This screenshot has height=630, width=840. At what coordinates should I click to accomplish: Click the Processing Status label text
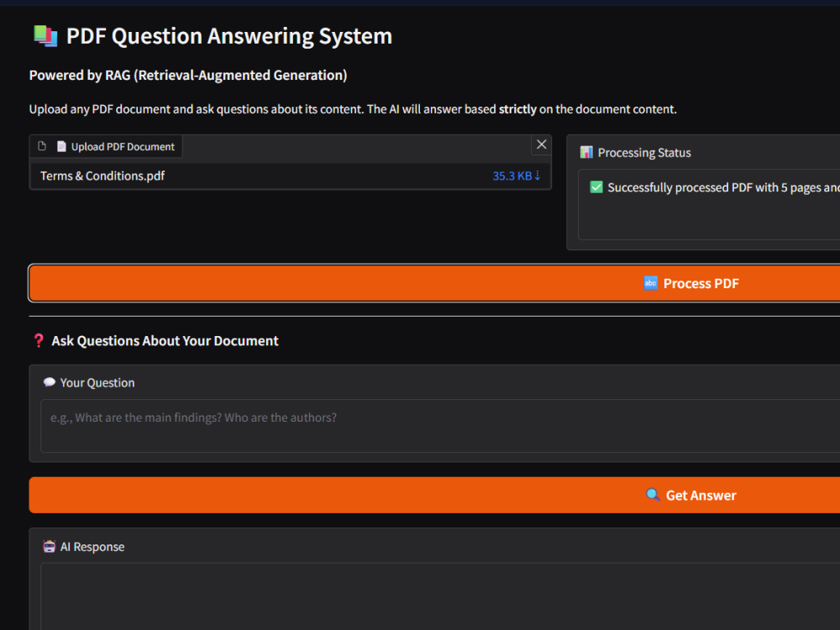click(x=644, y=153)
